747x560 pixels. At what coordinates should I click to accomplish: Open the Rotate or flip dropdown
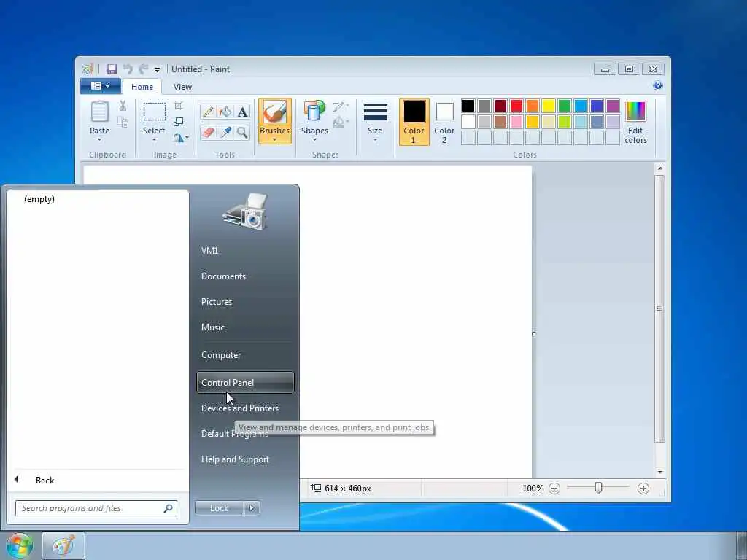click(181, 138)
